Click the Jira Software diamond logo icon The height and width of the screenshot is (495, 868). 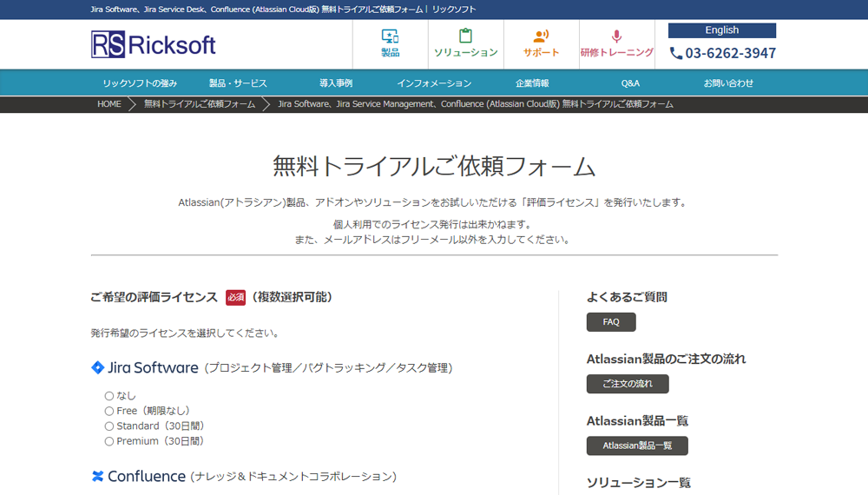(97, 367)
